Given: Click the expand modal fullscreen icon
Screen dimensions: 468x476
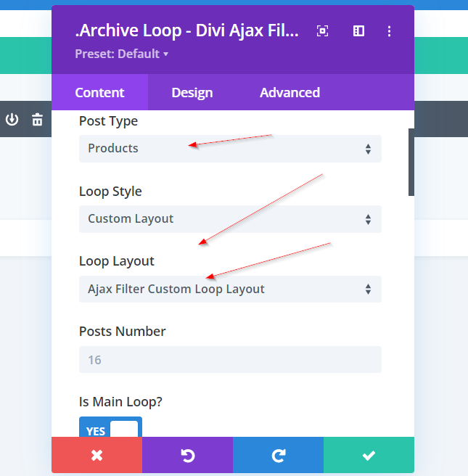Looking at the screenshot, I should click(323, 31).
